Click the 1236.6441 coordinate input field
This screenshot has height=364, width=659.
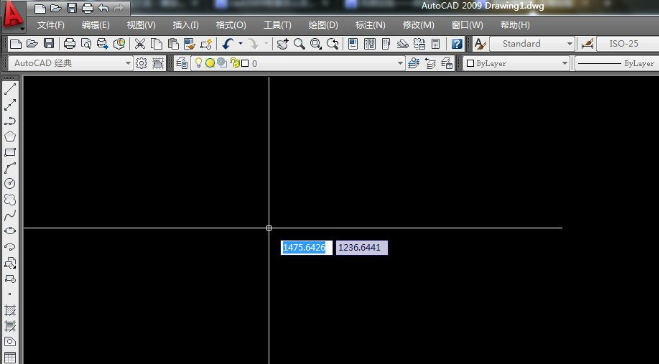[361, 248]
